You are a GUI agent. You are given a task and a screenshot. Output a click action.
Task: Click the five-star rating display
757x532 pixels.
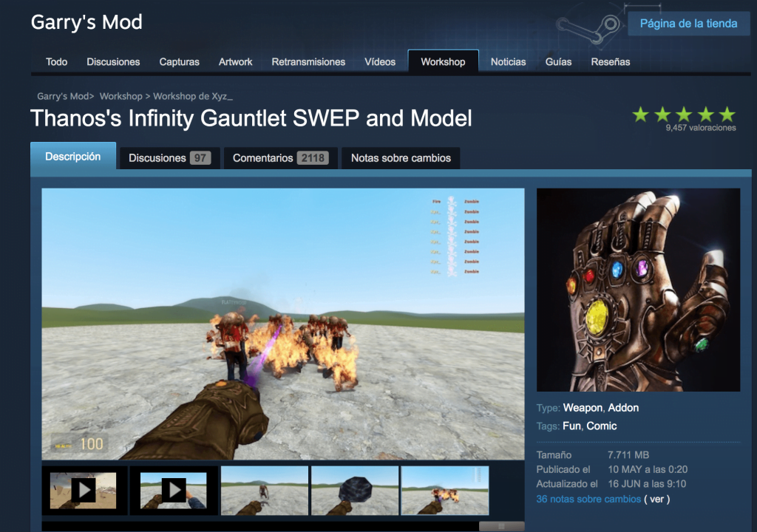coord(684,115)
